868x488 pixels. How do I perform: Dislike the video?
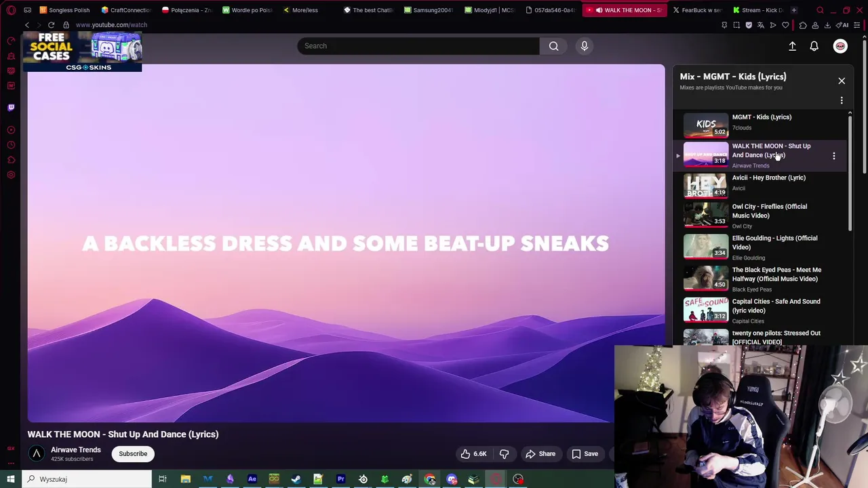click(504, 454)
